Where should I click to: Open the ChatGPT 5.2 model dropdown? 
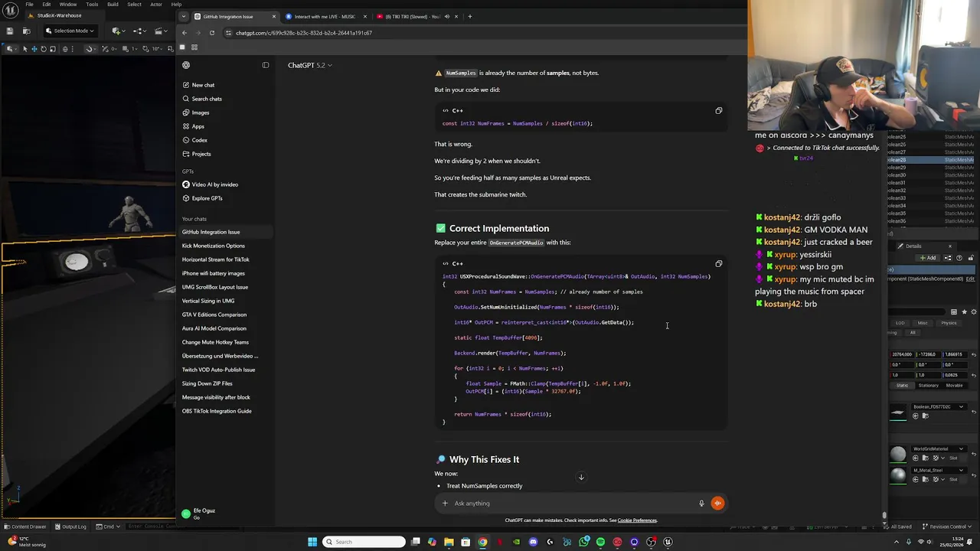tap(310, 65)
